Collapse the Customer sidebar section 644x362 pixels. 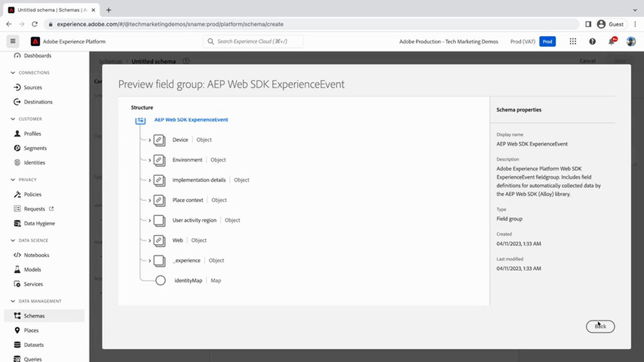coord(13,119)
